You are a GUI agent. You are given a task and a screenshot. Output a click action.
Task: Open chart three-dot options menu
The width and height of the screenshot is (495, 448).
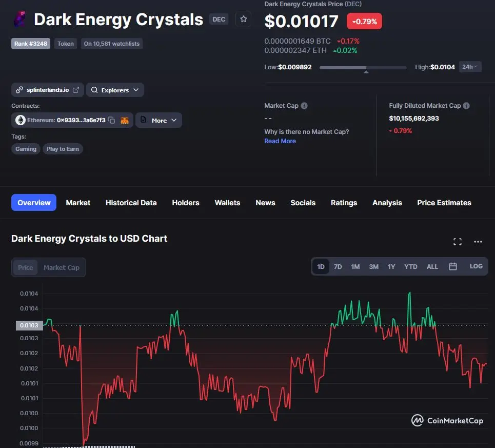tap(478, 242)
